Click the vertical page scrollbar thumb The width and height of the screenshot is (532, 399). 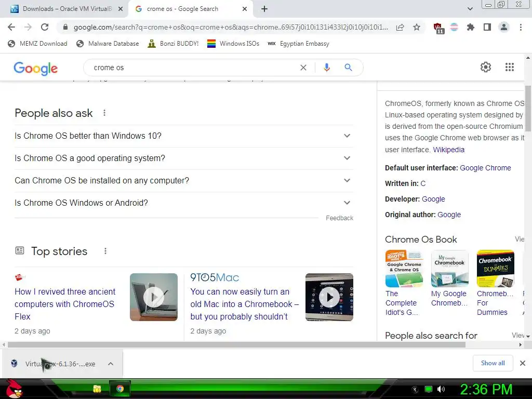528,108
